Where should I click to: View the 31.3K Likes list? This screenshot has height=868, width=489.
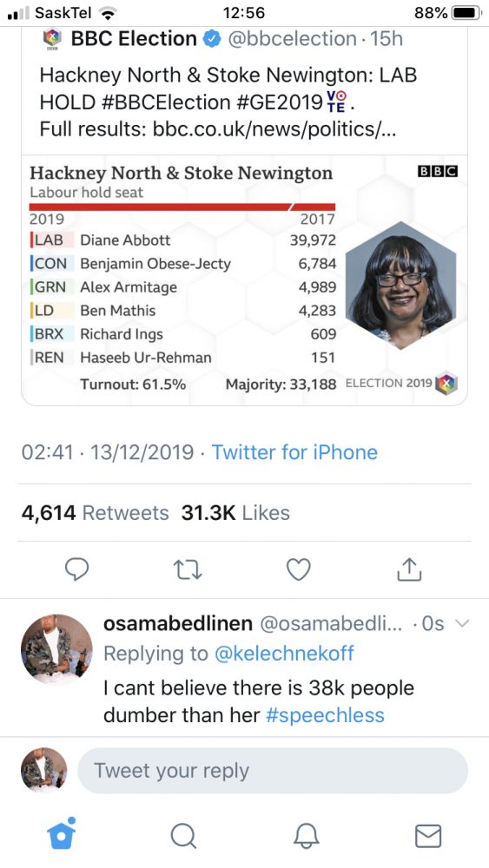coord(235,513)
